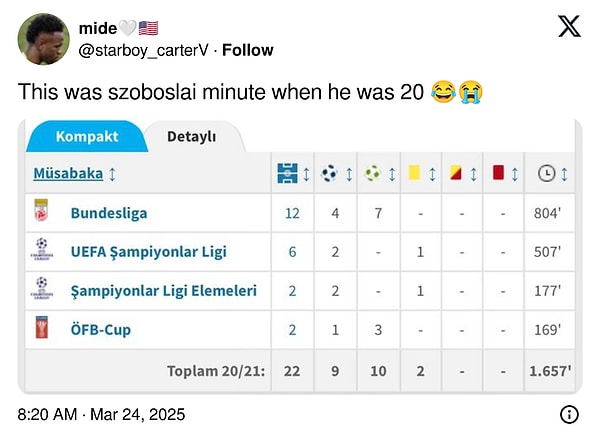
Task: Click the tweet timestamp Mar 24, 2025
Action: [x=138, y=414]
